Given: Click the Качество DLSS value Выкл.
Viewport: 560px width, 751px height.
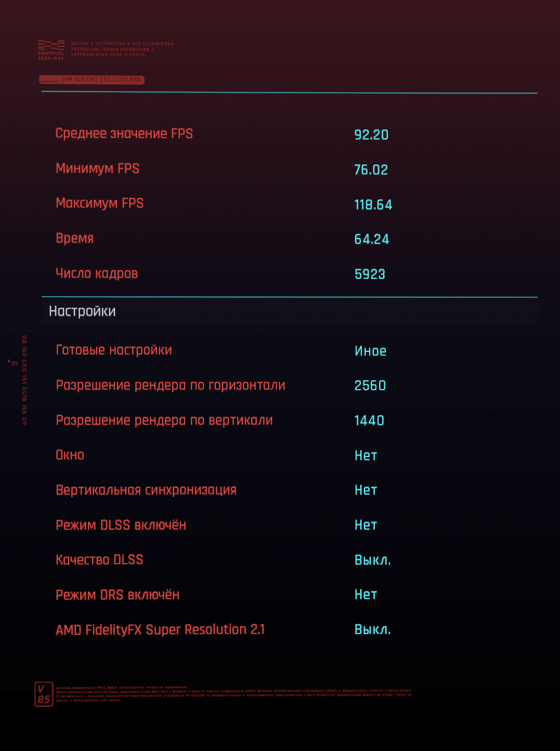Looking at the screenshot, I should pyautogui.click(x=372, y=560).
